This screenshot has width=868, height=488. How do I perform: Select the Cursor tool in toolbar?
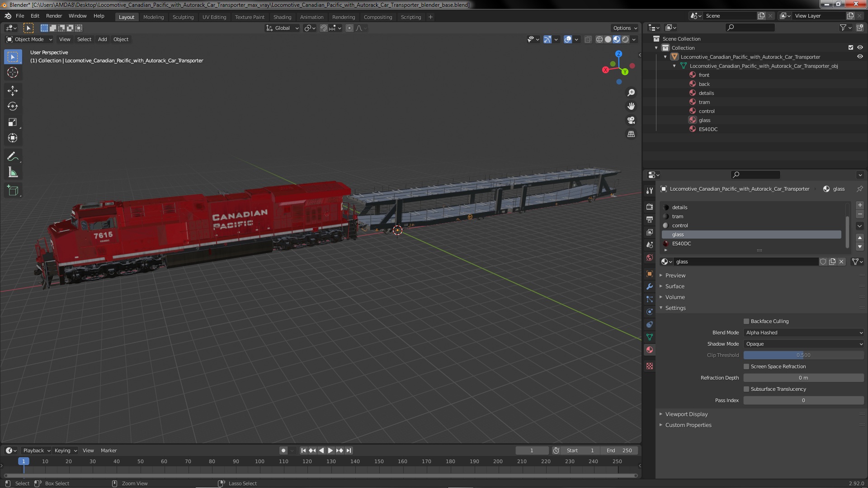click(x=13, y=72)
